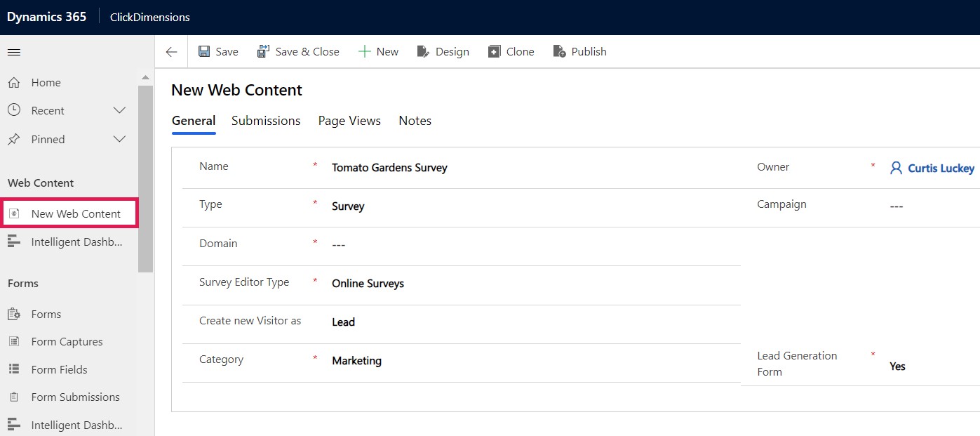Click the Save & Close icon
This screenshot has width=980, height=436.
coord(263,51)
